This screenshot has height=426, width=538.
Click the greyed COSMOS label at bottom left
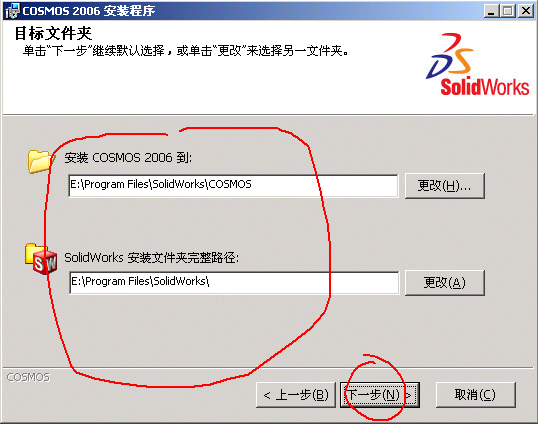(x=28, y=377)
